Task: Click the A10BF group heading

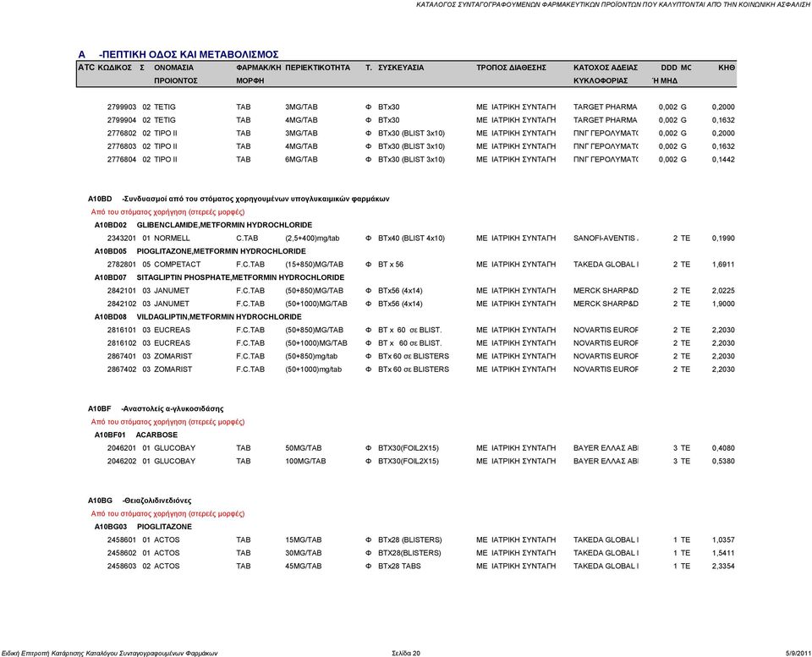Action: coord(156,408)
